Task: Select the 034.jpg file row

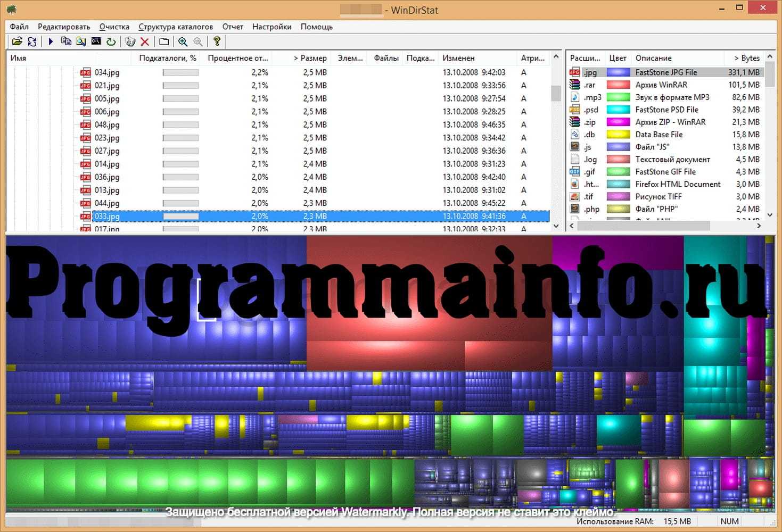Action: coord(107,72)
